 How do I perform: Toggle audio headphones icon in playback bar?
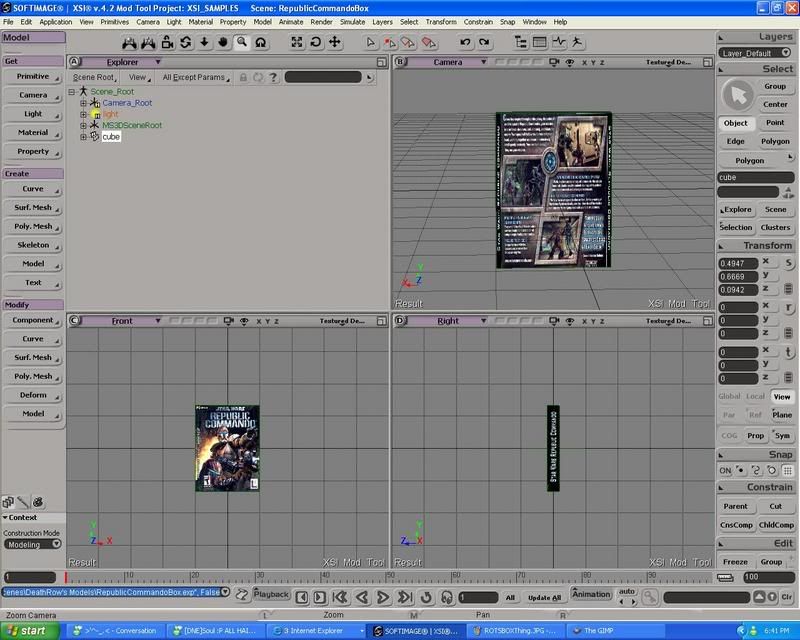[446, 597]
